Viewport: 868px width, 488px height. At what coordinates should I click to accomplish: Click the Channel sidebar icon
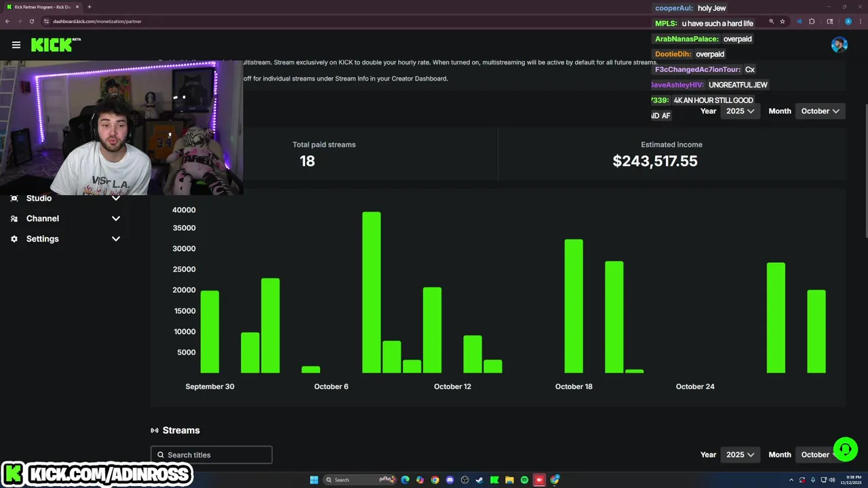(14, 218)
